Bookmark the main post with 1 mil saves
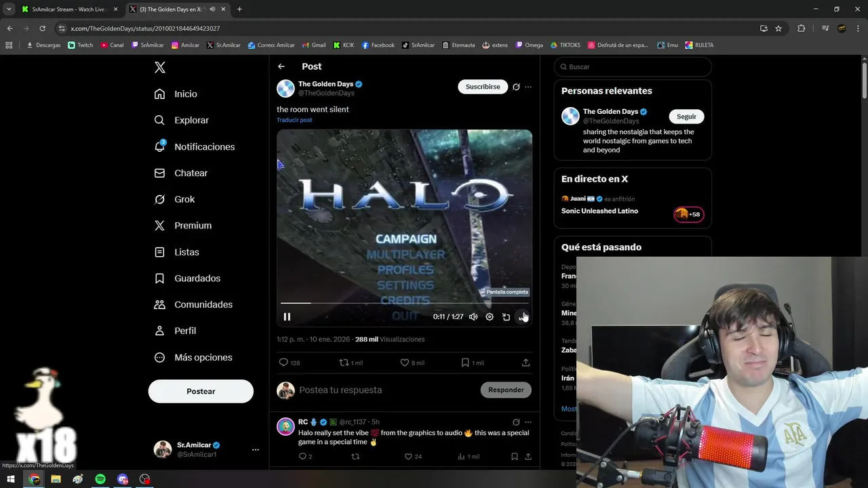 [x=472, y=363]
